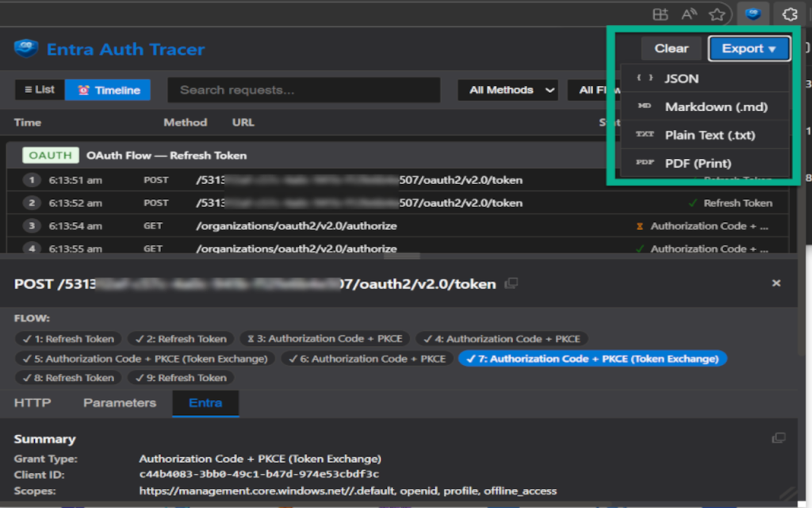Image resolution: width=812 pixels, height=508 pixels.
Task: Click the split screen icon in browser toolbar
Action: coord(660,14)
